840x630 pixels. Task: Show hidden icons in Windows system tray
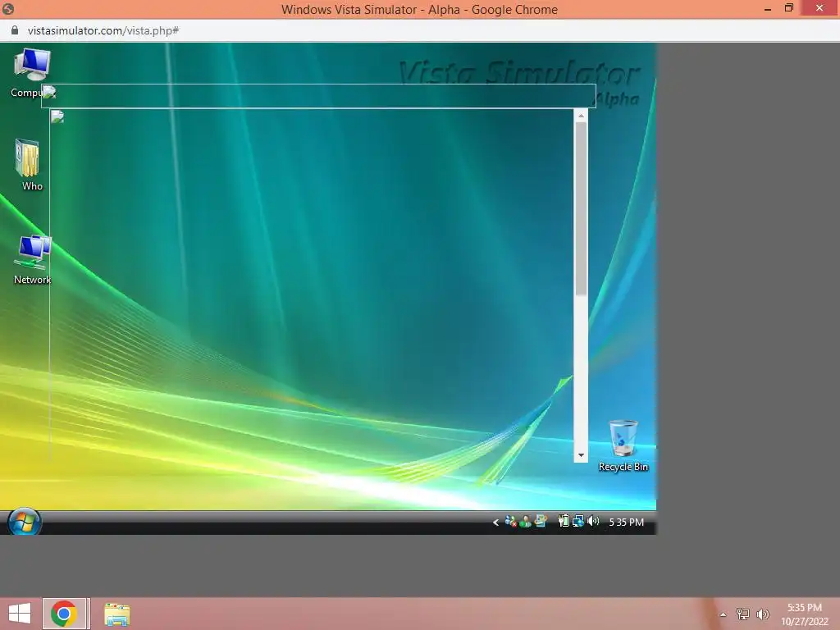[724, 614]
